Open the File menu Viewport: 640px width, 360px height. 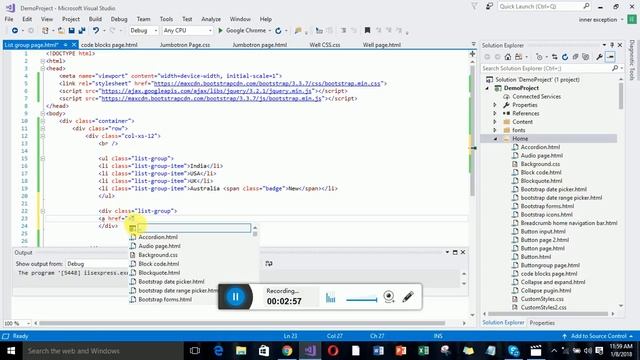pos(9,19)
